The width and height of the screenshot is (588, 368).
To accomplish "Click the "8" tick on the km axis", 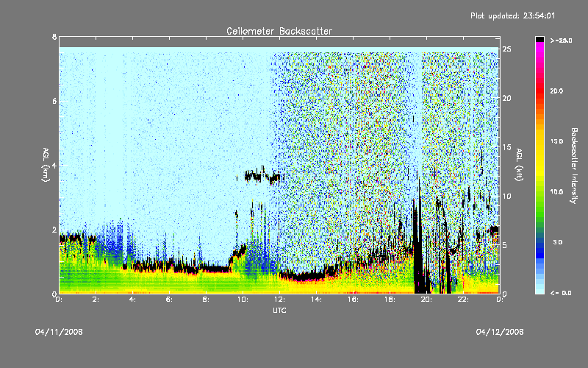I will click(54, 37).
